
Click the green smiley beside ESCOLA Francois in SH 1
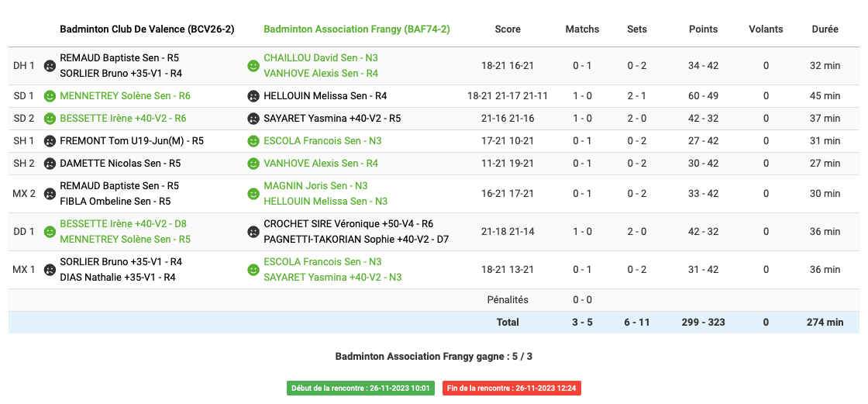[253, 141]
